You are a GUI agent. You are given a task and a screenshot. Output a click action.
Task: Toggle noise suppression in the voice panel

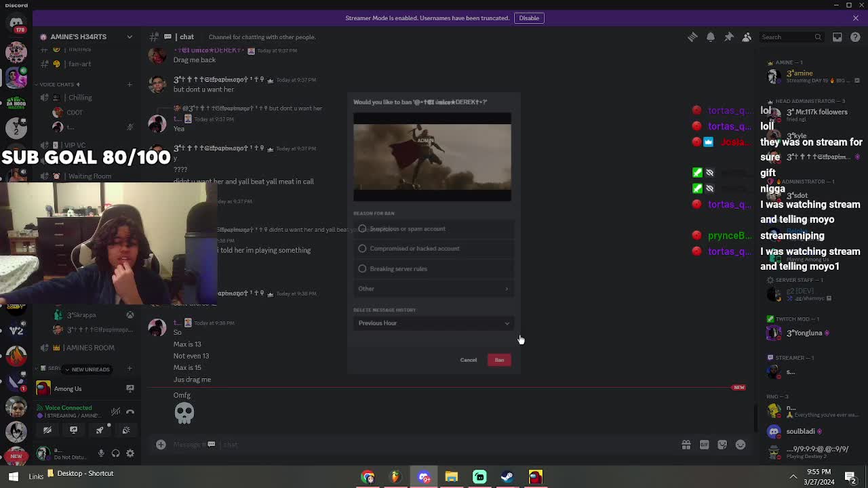116,411
